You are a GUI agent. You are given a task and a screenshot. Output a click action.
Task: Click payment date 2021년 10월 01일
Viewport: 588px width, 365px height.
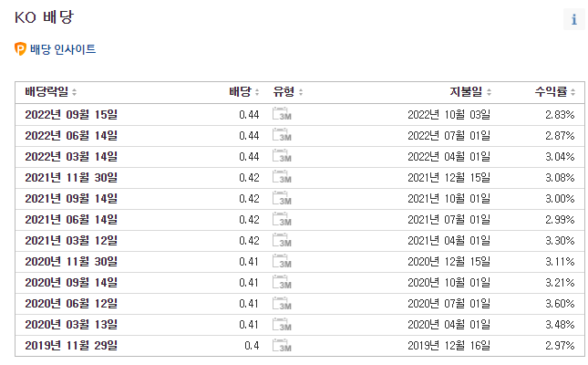pyautogui.click(x=449, y=199)
